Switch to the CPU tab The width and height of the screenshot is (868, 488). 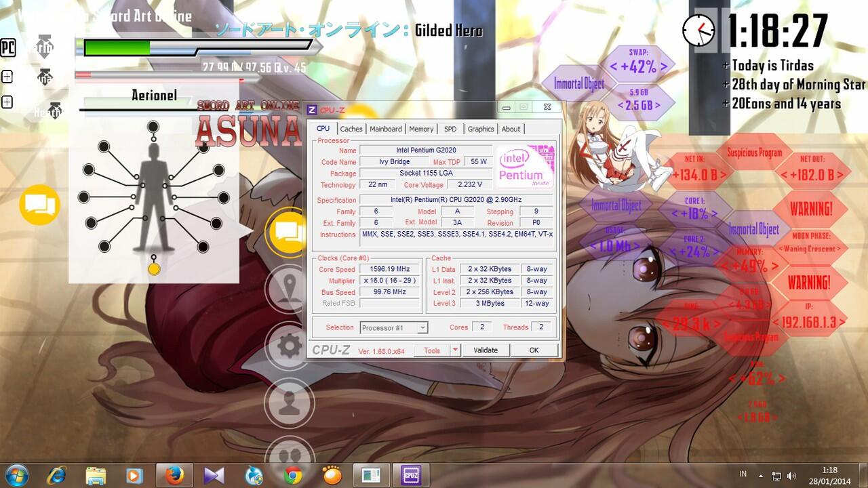point(323,128)
